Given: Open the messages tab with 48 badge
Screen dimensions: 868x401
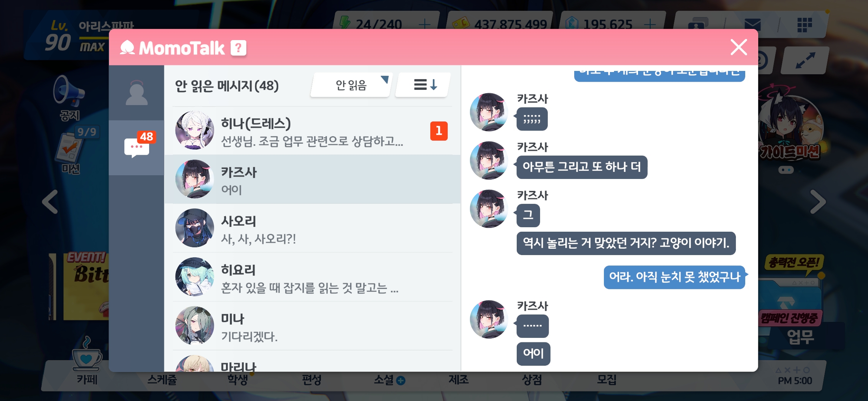Looking at the screenshot, I should 137,147.
